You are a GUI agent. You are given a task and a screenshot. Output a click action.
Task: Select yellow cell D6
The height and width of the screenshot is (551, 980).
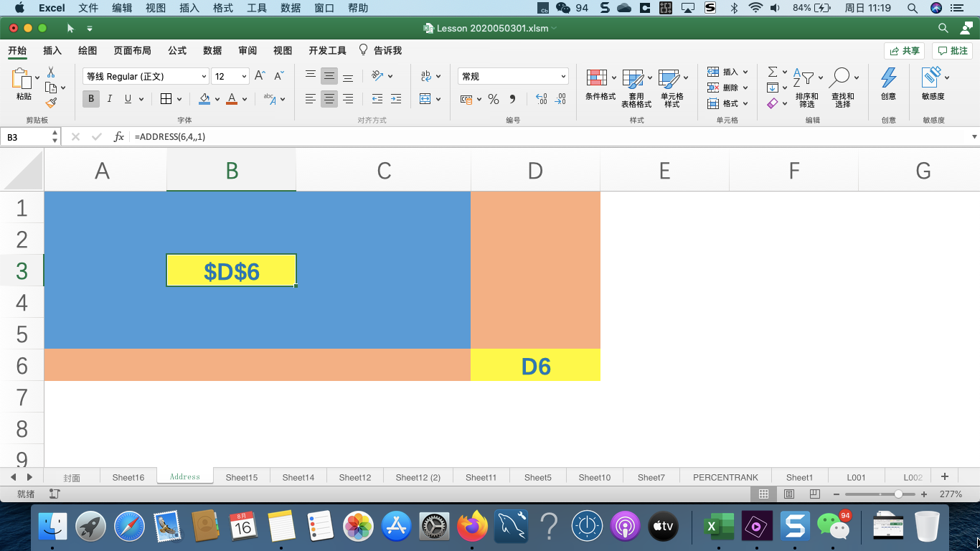coord(535,365)
